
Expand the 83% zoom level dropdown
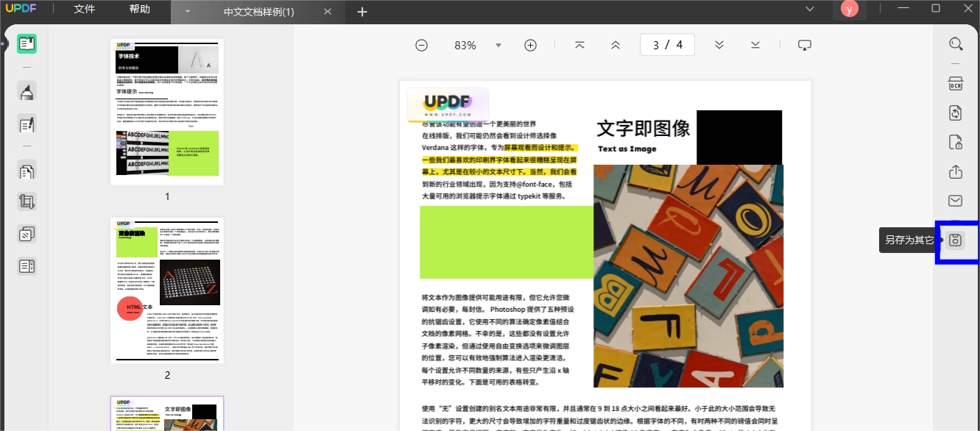tap(498, 45)
